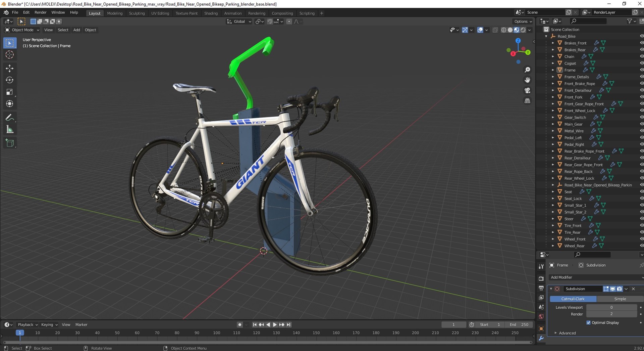Activate the Move tool
This screenshot has height=351, width=644.
(10, 69)
